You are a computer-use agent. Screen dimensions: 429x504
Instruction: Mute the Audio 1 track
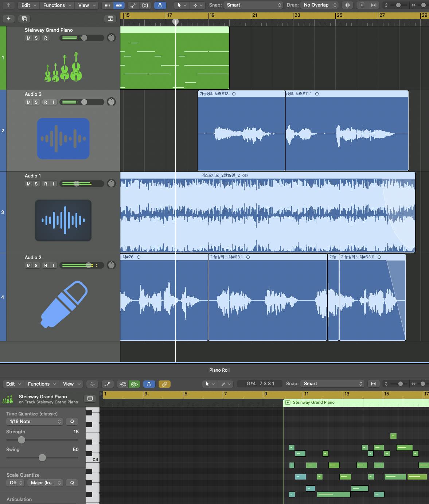point(28,184)
